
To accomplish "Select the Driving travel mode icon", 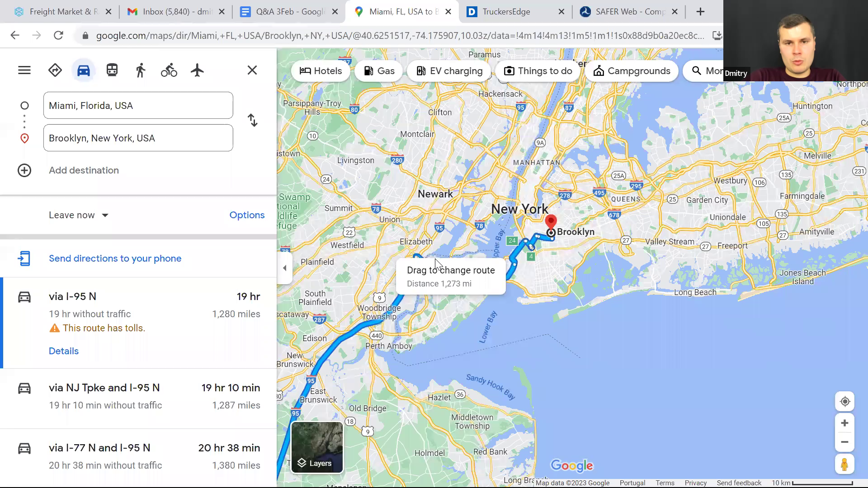I will 84,70.
